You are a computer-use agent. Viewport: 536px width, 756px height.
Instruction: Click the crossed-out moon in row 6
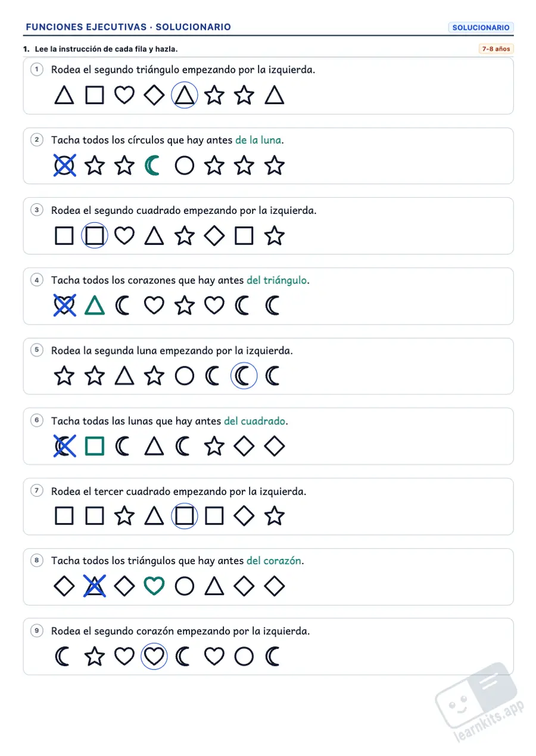point(65,446)
